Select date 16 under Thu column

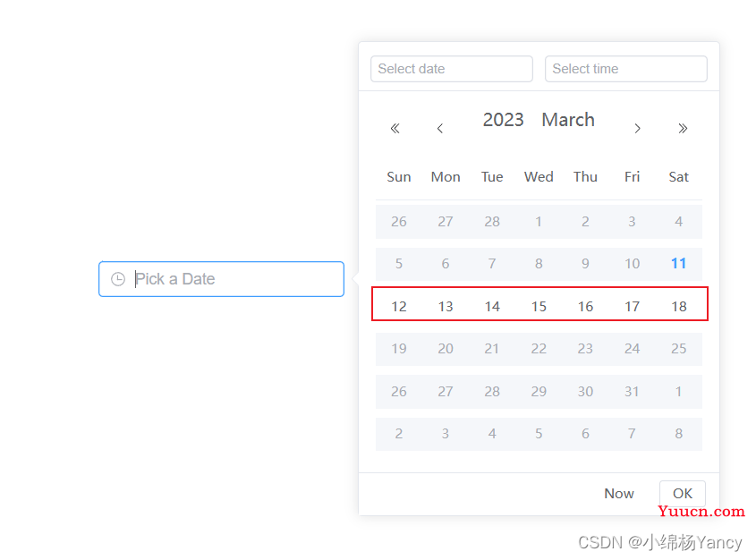[x=585, y=307]
